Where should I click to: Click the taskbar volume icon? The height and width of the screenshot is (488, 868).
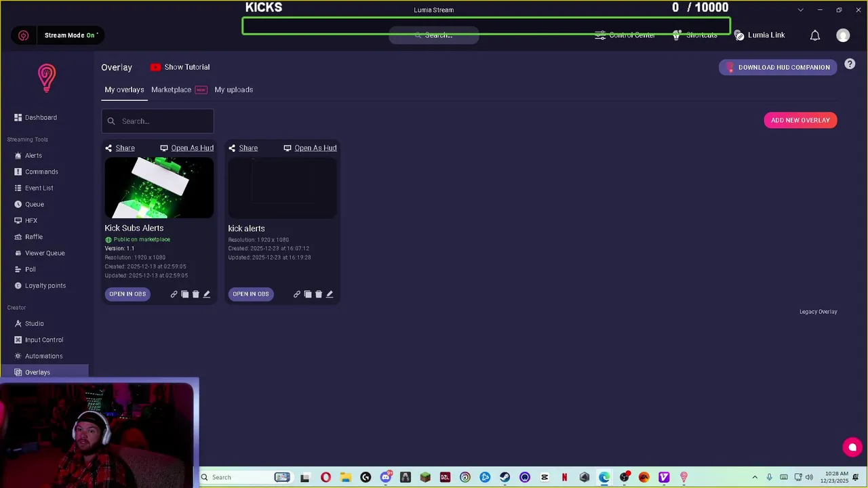[809, 477]
